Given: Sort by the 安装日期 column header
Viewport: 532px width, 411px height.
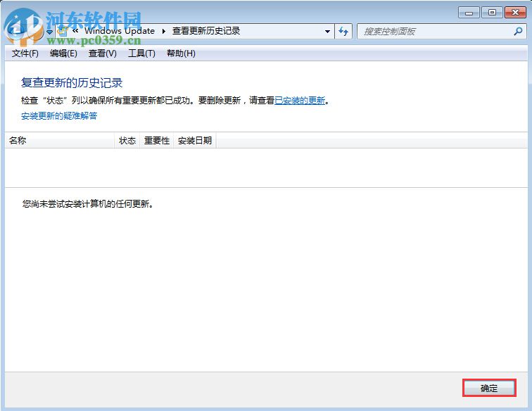Looking at the screenshot, I should (x=195, y=141).
